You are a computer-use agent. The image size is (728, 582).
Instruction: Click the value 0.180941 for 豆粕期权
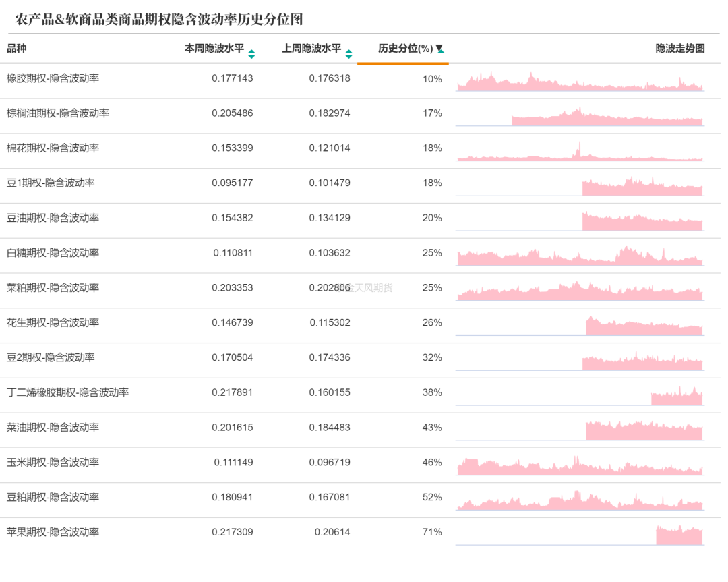[233, 497]
